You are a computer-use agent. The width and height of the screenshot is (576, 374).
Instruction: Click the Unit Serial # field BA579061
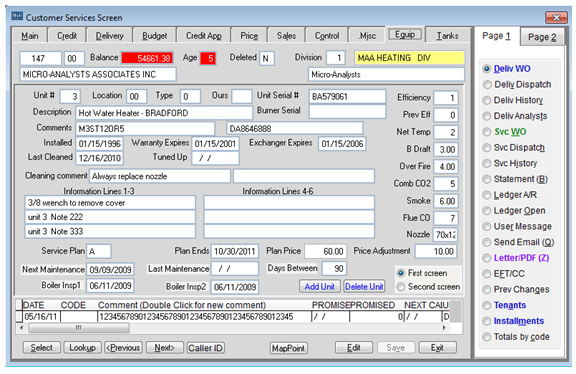tap(347, 97)
